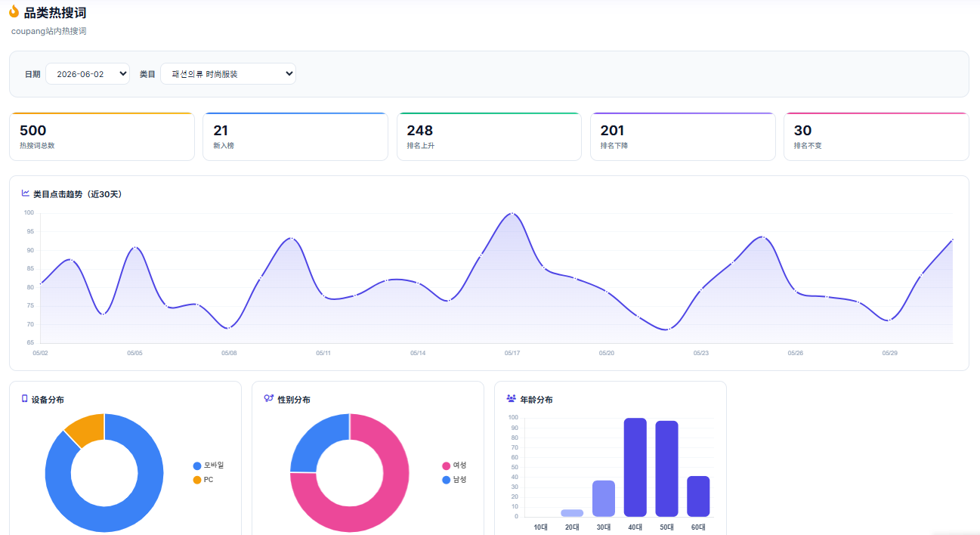The width and height of the screenshot is (980, 535).
Task: Select the 排名不变 30 card
Action: click(876, 137)
